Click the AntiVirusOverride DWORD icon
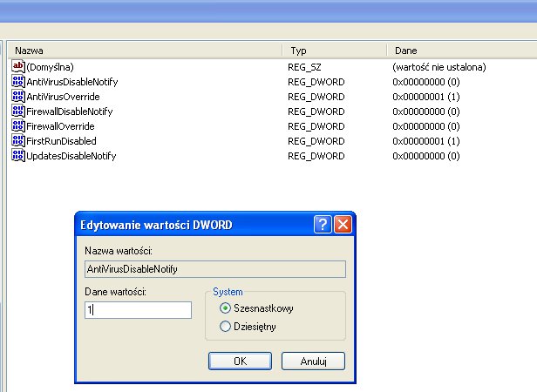This screenshot has width=537, height=392. point(18,96)
